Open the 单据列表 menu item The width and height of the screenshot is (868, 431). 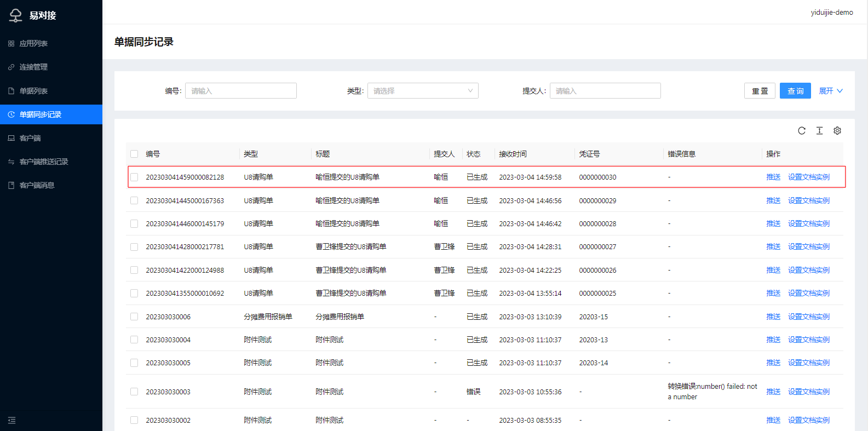(51, 91)
